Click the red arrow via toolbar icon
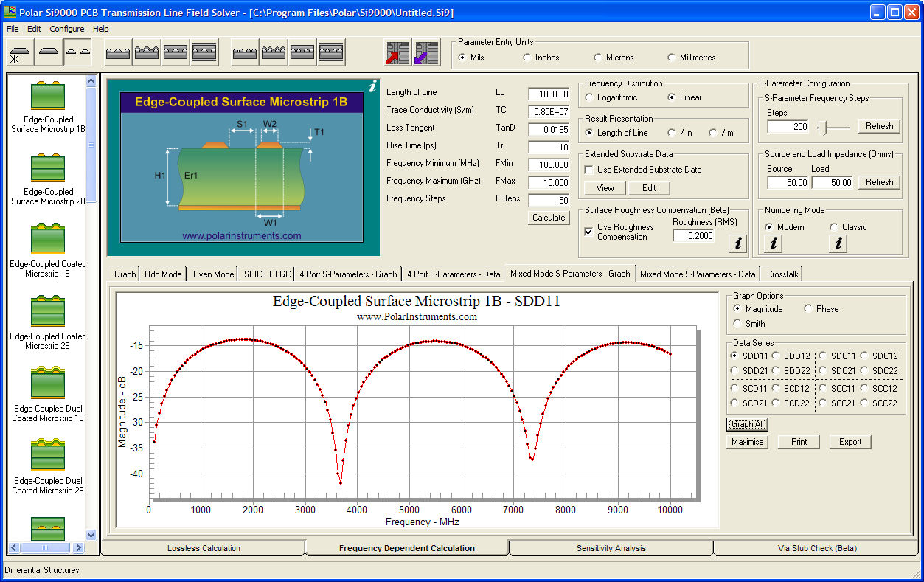 (397, 53)
